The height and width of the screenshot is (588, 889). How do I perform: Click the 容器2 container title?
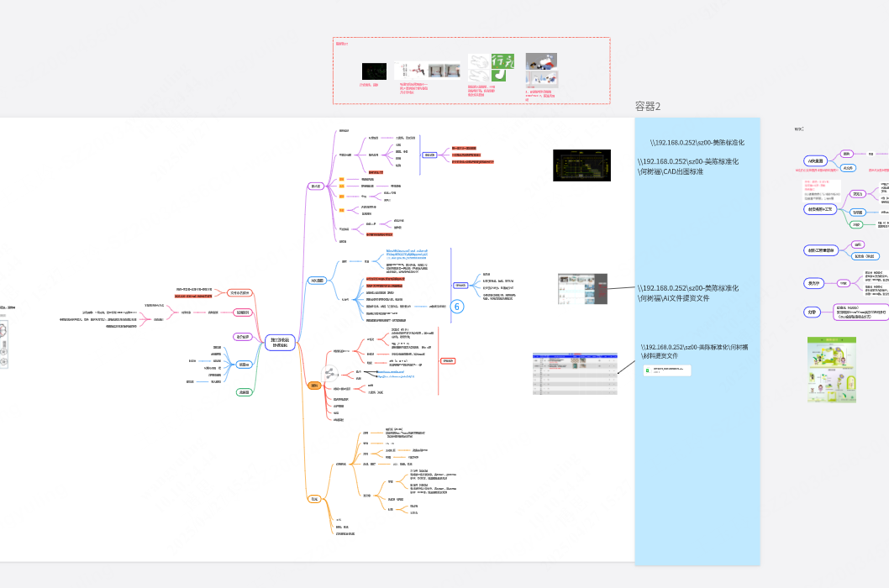click(x=648, y=107)
